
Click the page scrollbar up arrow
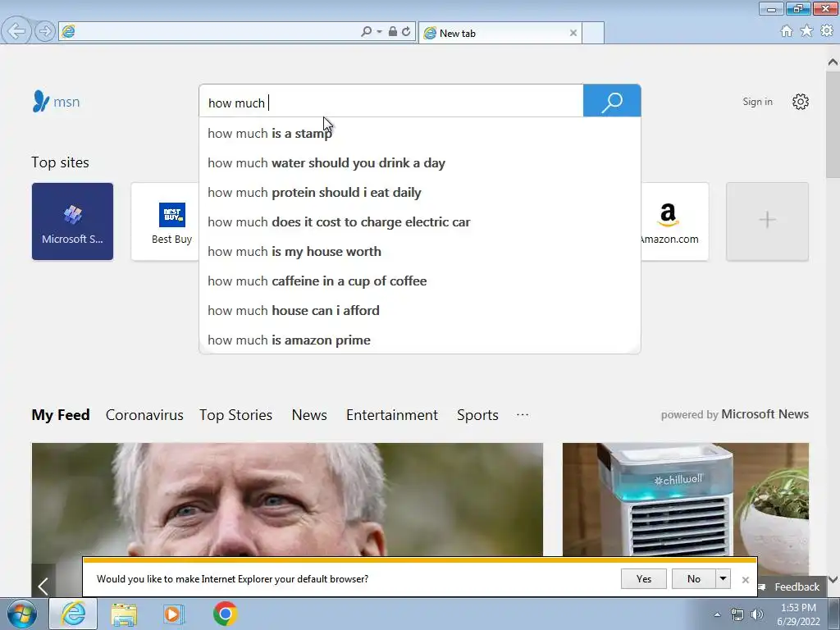[833, 62]
